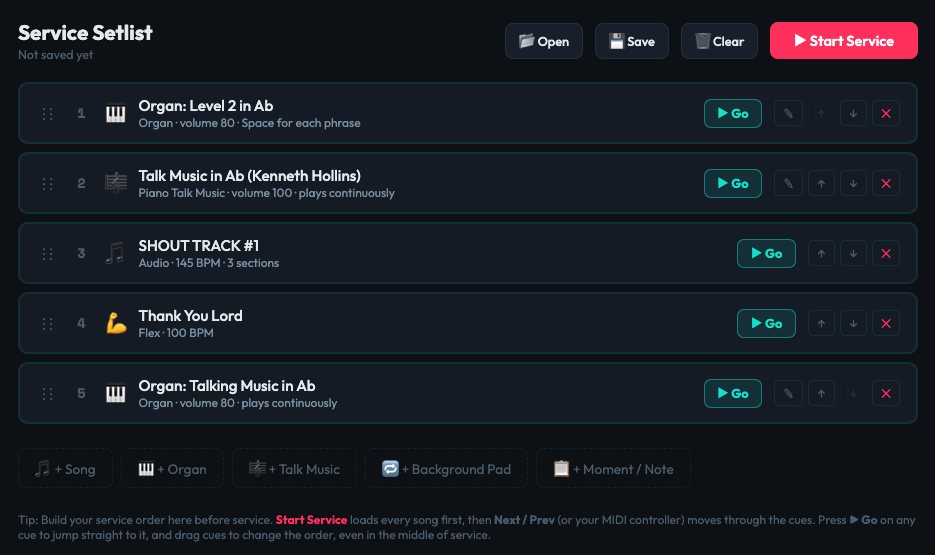The height and width of the screenshot is (555, 935).
Task: Click drag handle of SHOUT TRACK #1 row
Action: pos(48,253)
